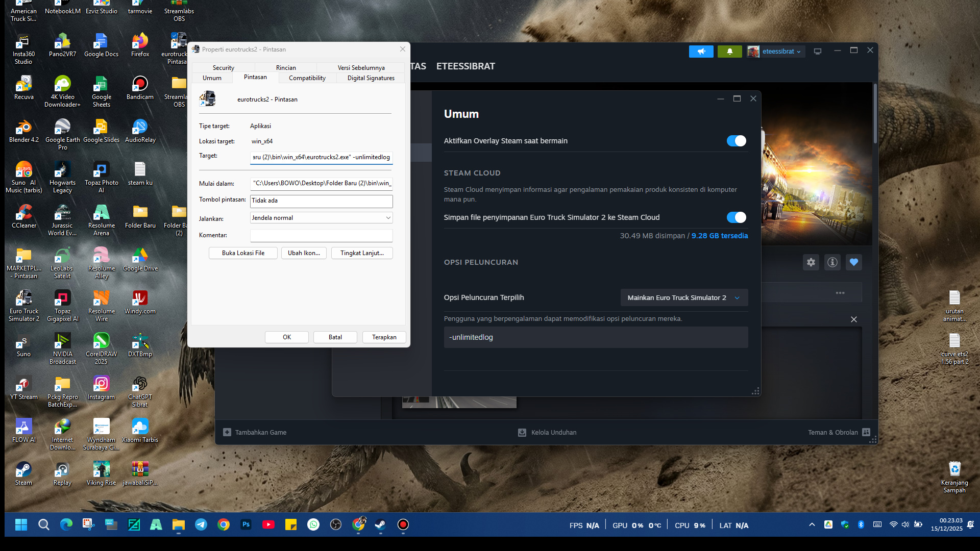Click the favorite heart icon in Steam

point(853,262)
